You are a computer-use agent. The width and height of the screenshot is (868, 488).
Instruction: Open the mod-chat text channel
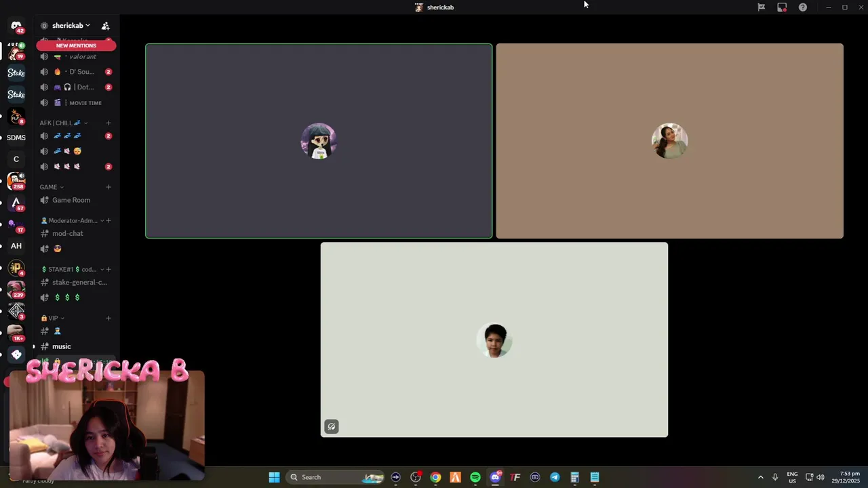[x=76, y=233]
